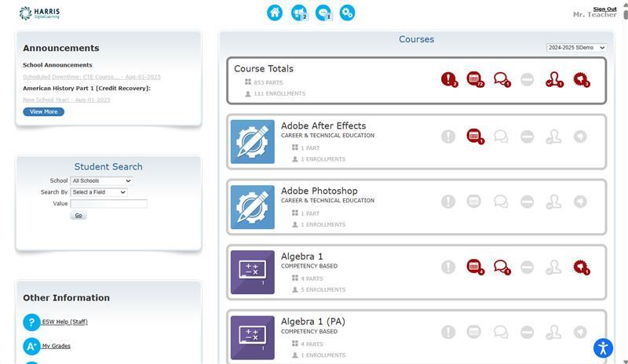Viewport: 628px width, 364px height.
Task: Open the Adobe After Effects calendar icon
Action: pos(473,136)
